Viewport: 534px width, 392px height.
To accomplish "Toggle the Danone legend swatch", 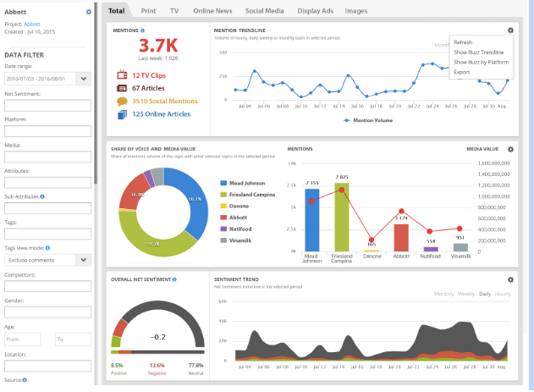I will click(223, 206).
